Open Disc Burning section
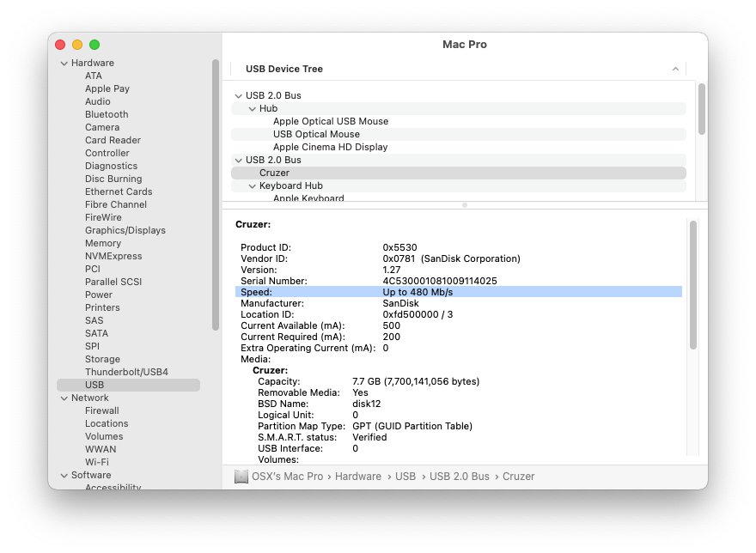Screen dimensions: 756x553 pyautogui.click(x=113, y=179)
